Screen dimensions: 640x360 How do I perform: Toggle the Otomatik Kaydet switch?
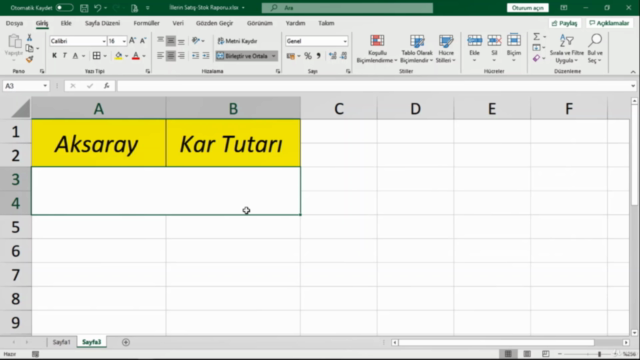(64, 8)
